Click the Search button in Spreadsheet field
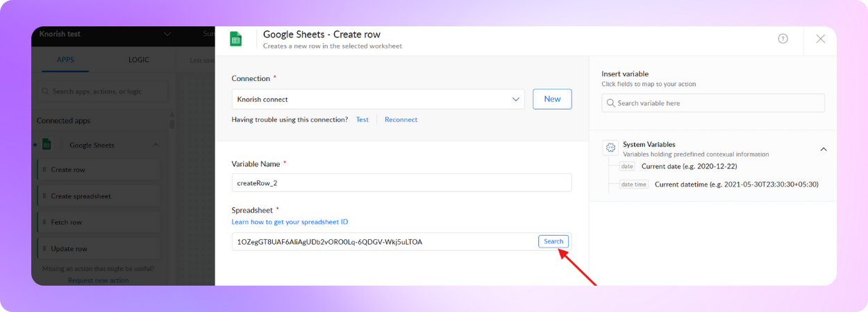 [553, 241]
